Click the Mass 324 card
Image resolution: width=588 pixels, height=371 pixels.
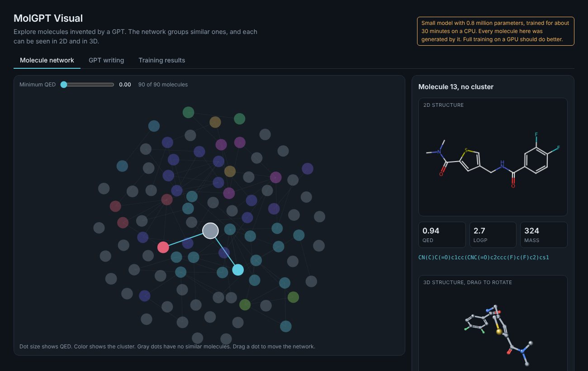pyautogui.click(x=544, y=235)
